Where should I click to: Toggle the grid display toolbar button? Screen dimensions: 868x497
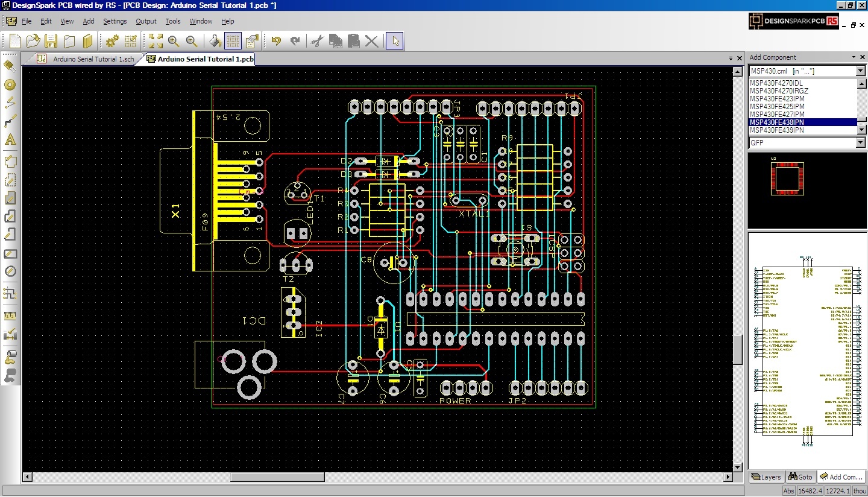pos(233,41)
